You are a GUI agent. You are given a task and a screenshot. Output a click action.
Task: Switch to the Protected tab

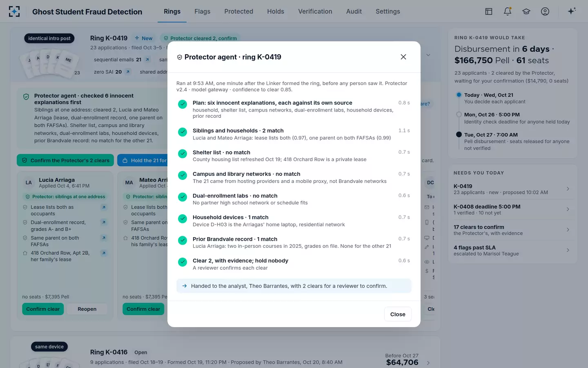(238, 11)
